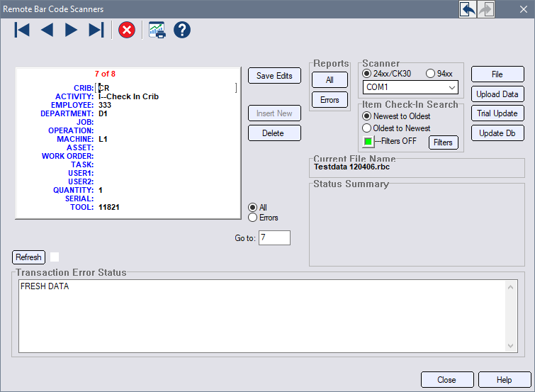Click the error status scroll up arrow
The width and height of the screenshot is (535, 392).
510,287
